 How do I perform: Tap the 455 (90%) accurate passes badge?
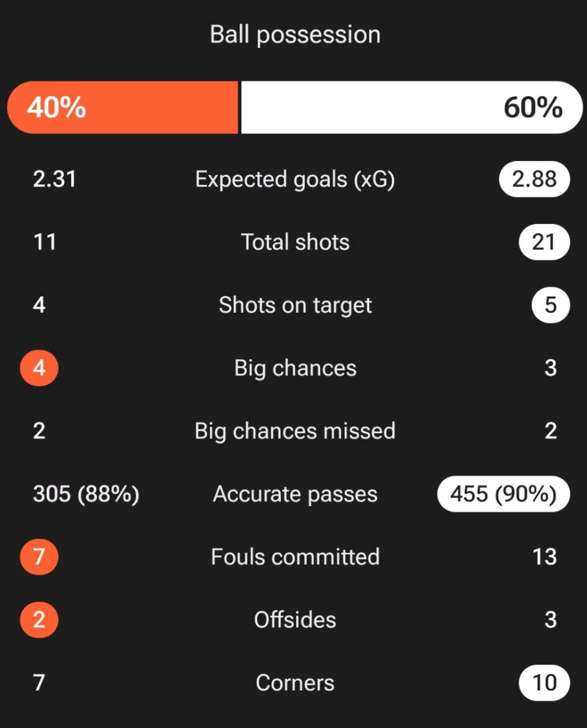(x=503, y=494)
